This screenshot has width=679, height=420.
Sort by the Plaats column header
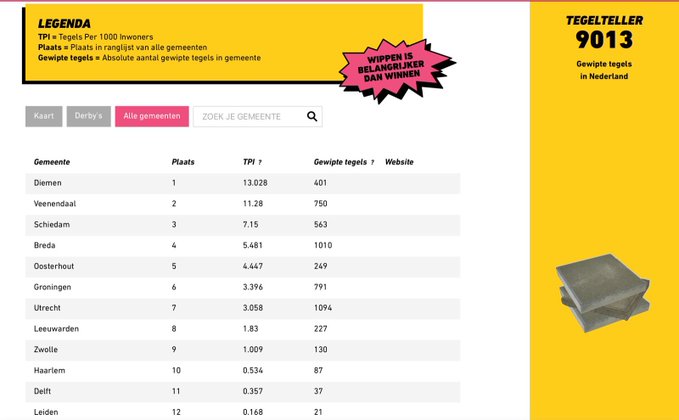tap(183, 162)
